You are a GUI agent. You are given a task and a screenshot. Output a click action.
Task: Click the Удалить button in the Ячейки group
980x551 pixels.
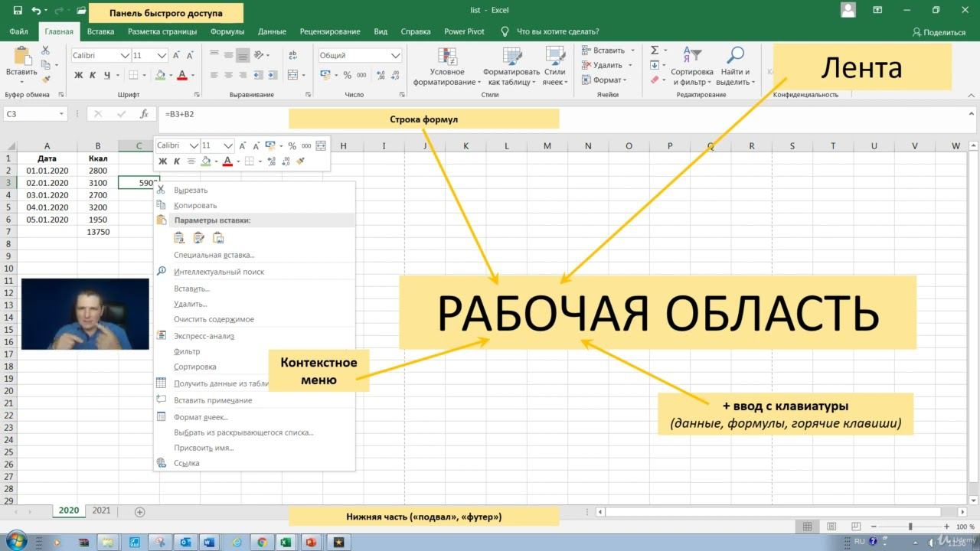(607, 65)
